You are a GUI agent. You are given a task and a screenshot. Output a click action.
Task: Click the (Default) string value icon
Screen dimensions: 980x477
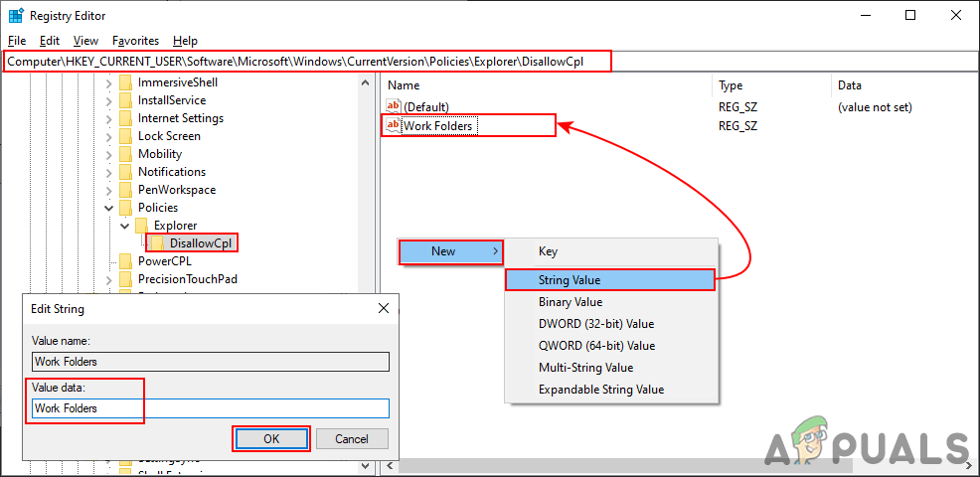click(394, 107)
